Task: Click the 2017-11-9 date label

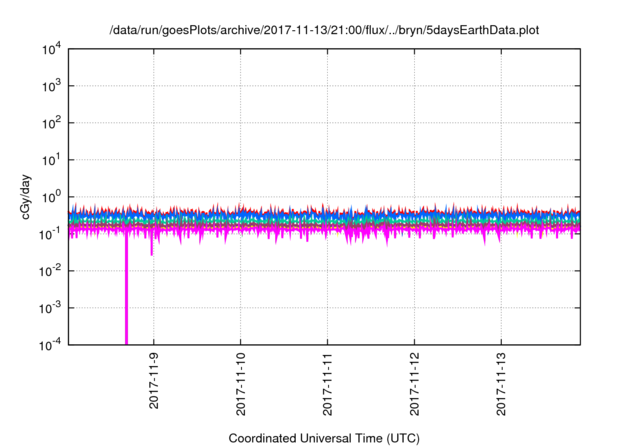Action: [154, 381]
